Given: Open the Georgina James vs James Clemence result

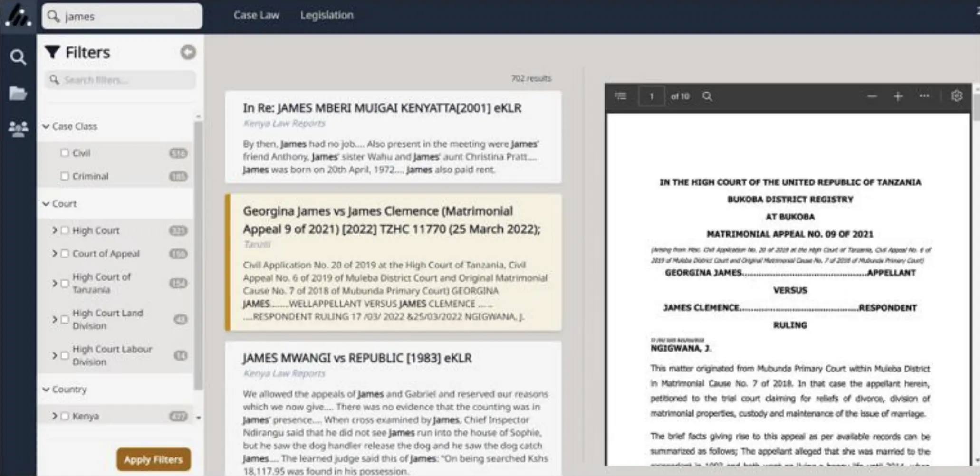Looking at the screenshot, I should click(392, 220).
